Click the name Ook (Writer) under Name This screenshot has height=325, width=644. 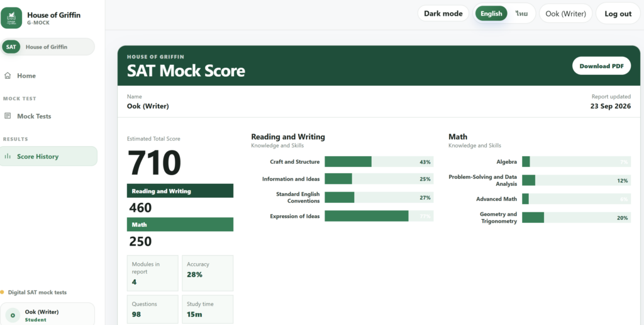pos(148,106)
